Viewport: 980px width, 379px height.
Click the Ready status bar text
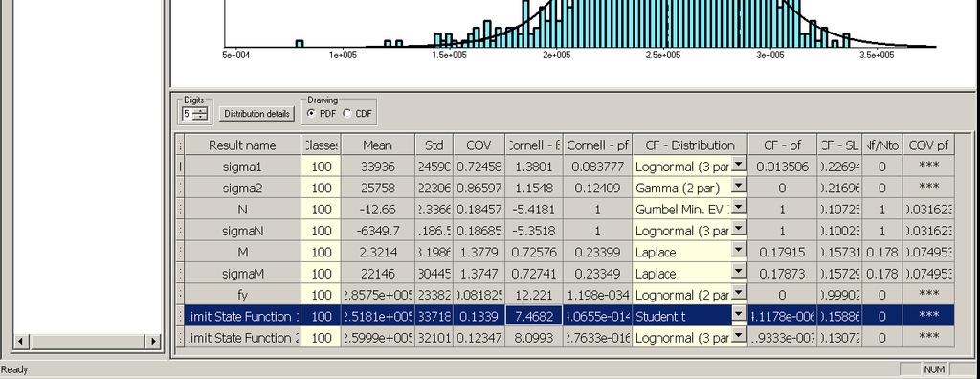[x=14, y=369]
